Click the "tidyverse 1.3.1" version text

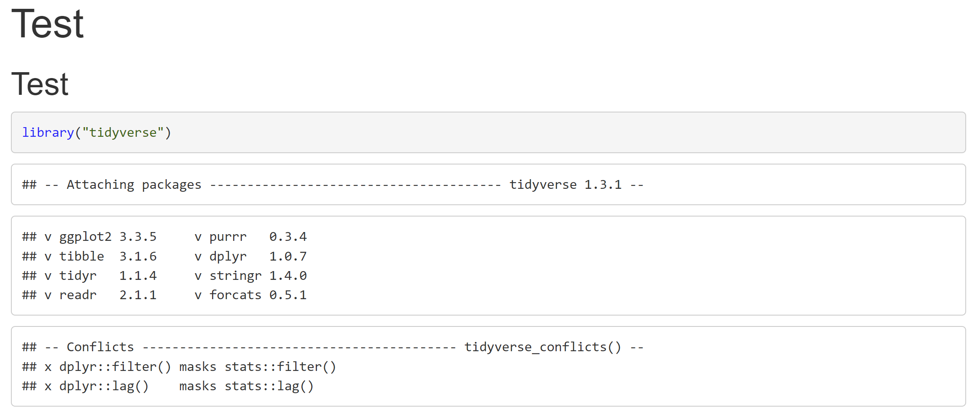tap(565, 185)
